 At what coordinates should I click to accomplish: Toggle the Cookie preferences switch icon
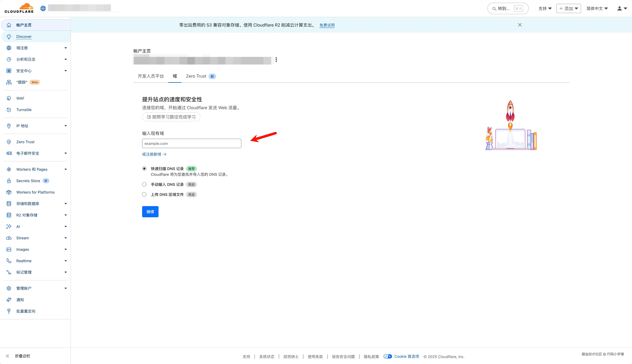[x=388, y=357]
